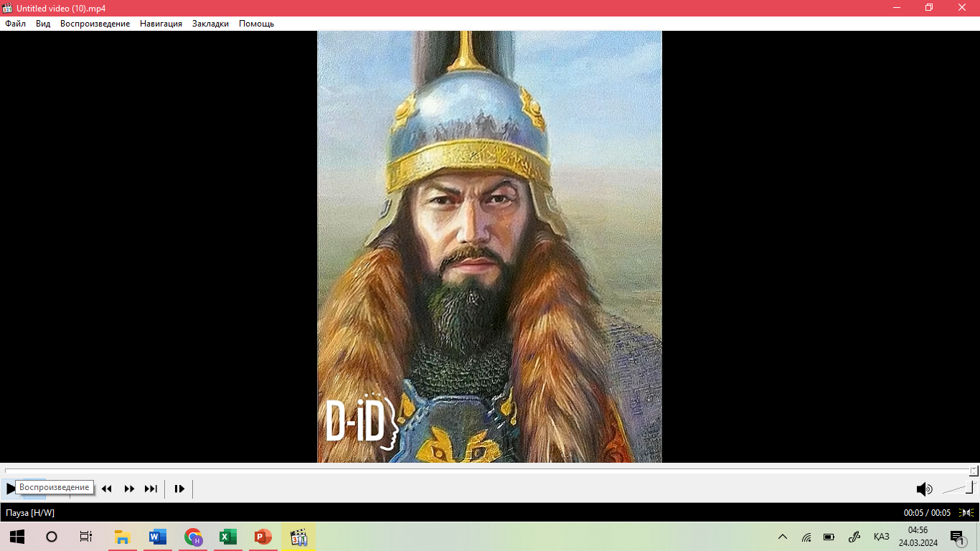Image resolution: width=980 pixels, height=551 pixels.
Task: Open Google Chrome from the taskbar
Action: 193,537
